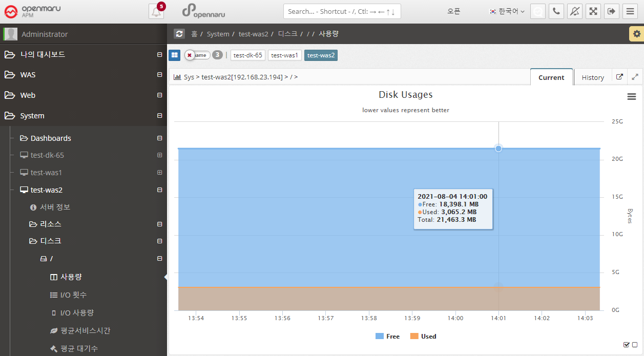Click the fullscreen arrows icon in header
This screenshot has height=356, width=644.
click(593, 11)
